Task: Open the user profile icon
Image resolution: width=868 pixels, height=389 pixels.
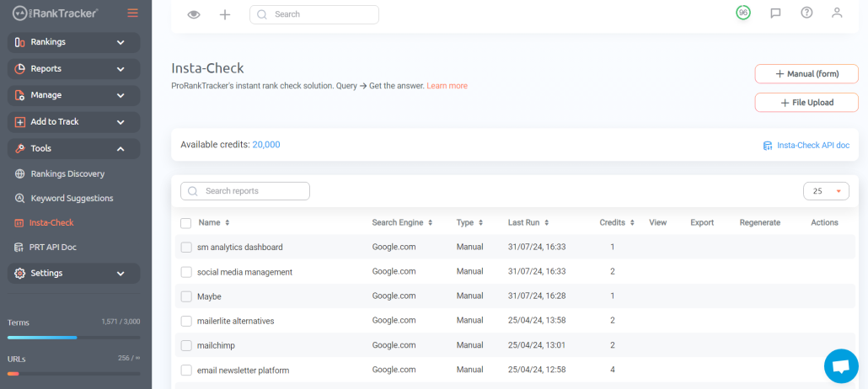Action: point(837,13)
